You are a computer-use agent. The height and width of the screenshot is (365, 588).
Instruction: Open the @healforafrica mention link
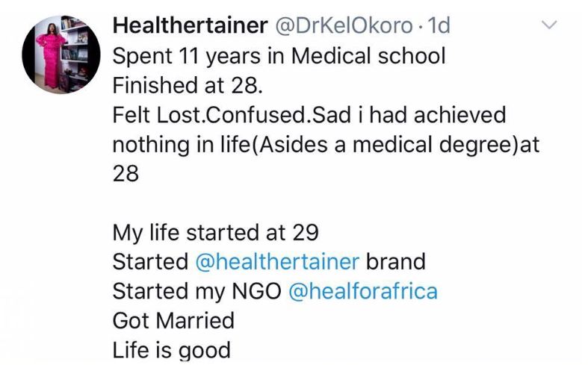click(362, 291)
